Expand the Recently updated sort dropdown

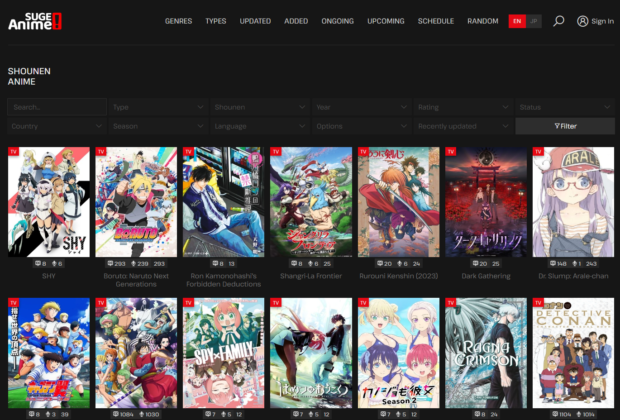(x=462, y=126)
